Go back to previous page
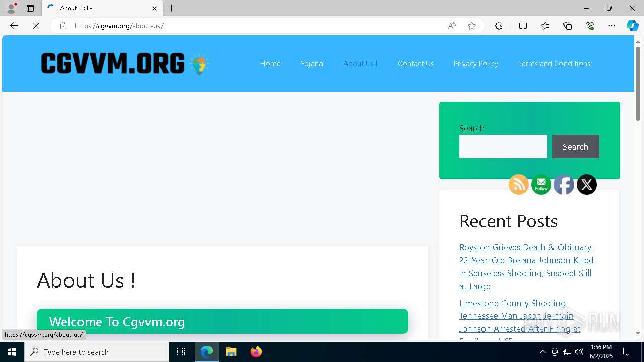Viewport: 644px width, 362px height. [14, 26]
